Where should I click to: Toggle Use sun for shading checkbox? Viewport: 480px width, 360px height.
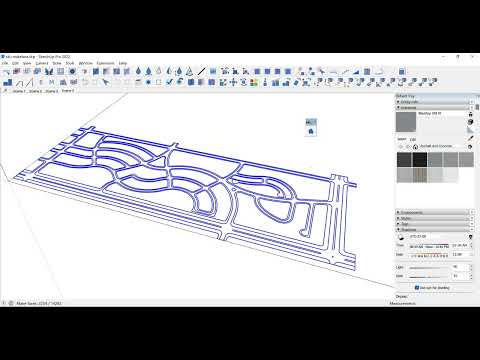(x=417, y=287)
